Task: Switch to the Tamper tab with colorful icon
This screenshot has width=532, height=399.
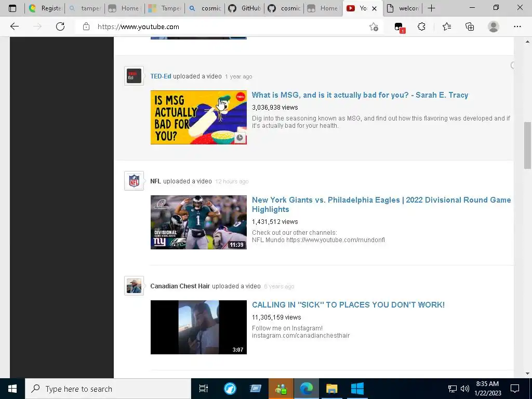Action: click(165, 8)
